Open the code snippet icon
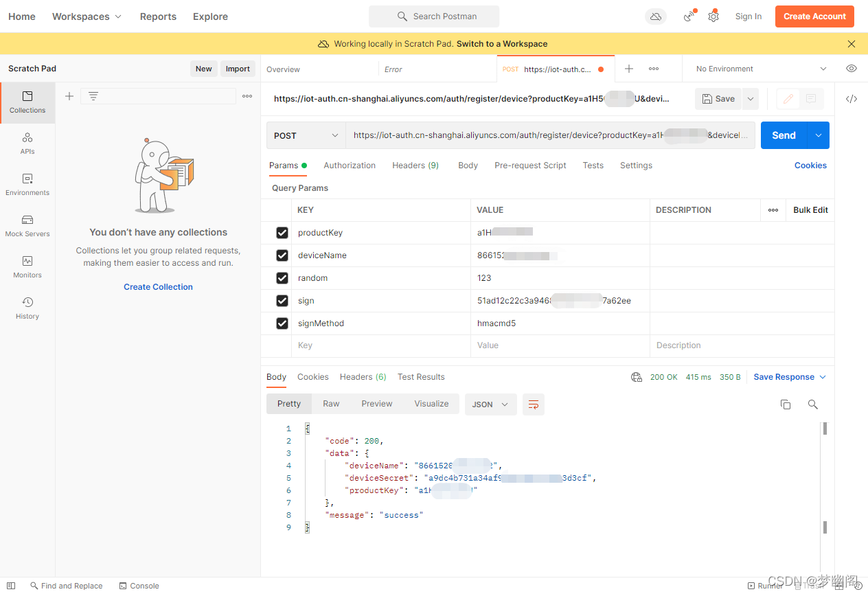Image resolution: width=868 pixels, height=594 pixels. [x=852, y=99]
